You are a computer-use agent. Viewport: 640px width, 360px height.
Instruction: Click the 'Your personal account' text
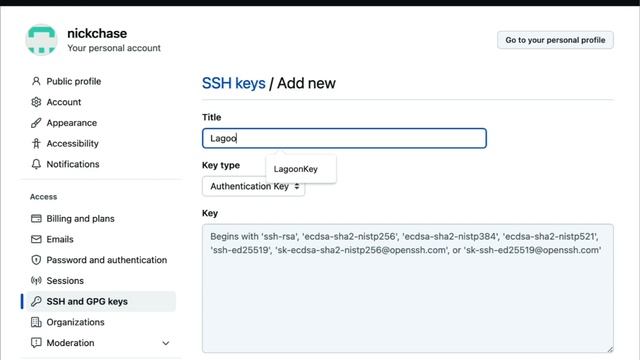click(x=114, y=48)
